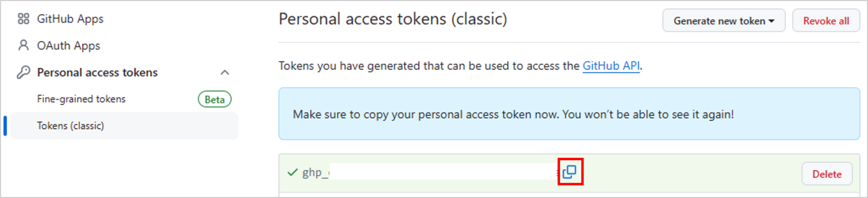The height and width of the screenshot is (198, 868).
Task: Click the Beta badge beside Fine-grained tokens
Action: pyautogui.click(x=214, y=99)
